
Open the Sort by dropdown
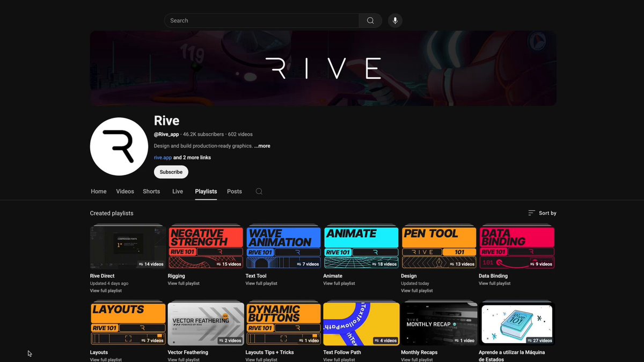(542, 213)
